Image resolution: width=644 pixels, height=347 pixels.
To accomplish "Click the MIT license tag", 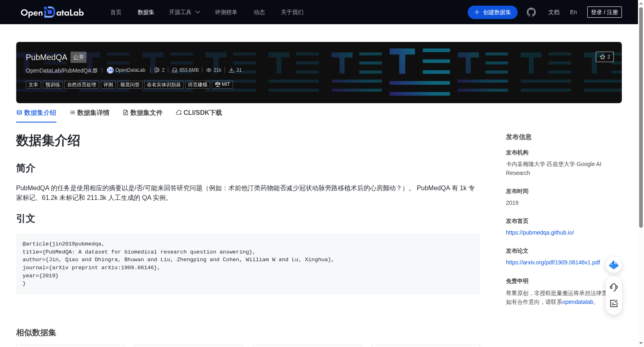I will point(222,84).
